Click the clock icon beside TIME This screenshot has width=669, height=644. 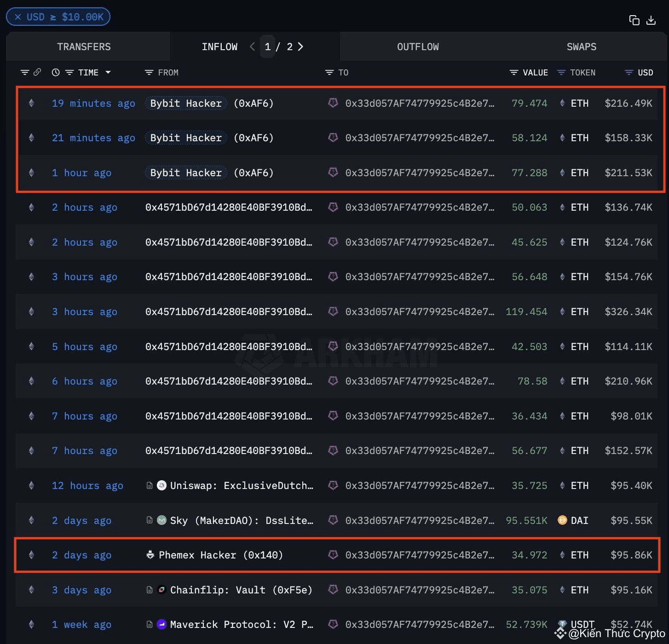pyautogui.click(x=56, y=72)
